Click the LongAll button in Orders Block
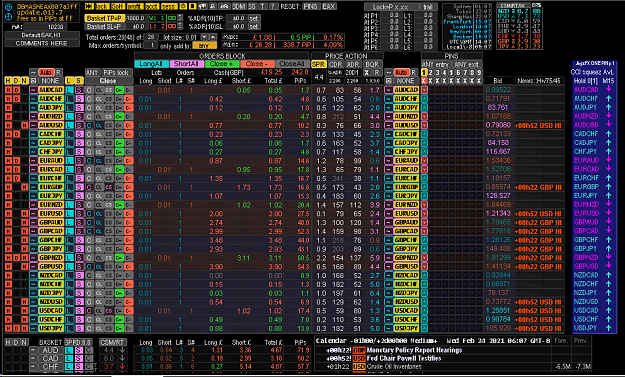Image resolution: width=625 pixels, height=377 pixels. click(151, 64)
